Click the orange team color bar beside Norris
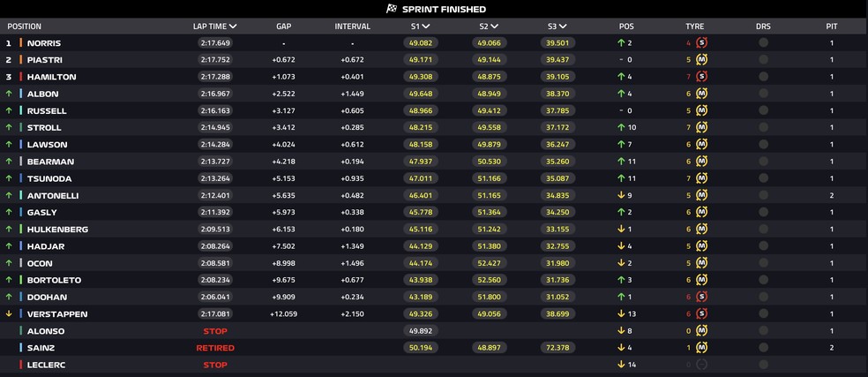This screenshot has height=377, width=868. pos(20,42)
